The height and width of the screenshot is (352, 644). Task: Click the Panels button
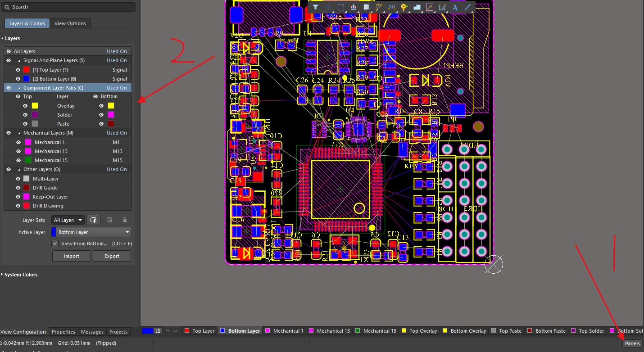(632, 343)
